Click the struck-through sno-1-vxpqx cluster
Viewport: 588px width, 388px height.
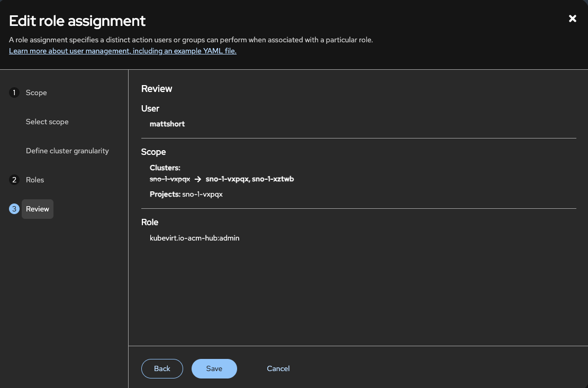(x=170, y=179)
